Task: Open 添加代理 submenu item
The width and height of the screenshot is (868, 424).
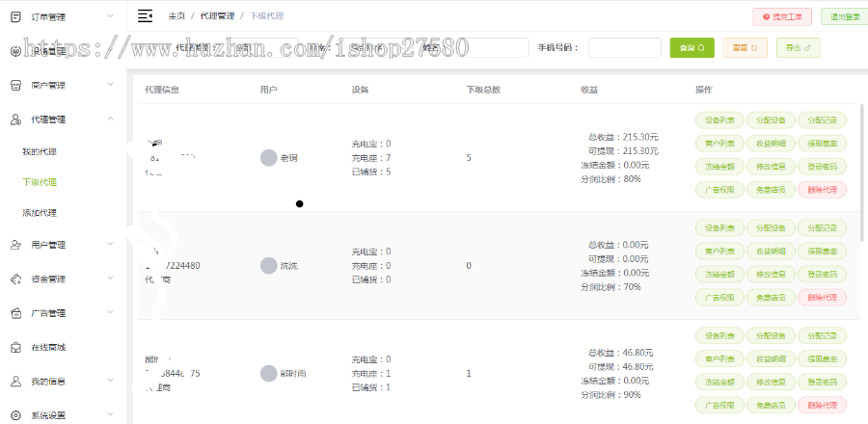Action: click(x=40, y=212)
